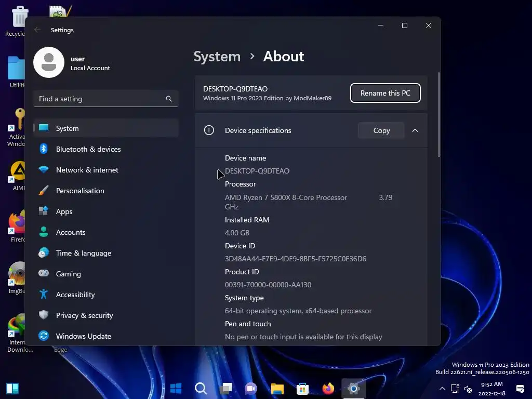Open the Start menu from taskbar
The image size is (532, 399).
pos(176,388)
